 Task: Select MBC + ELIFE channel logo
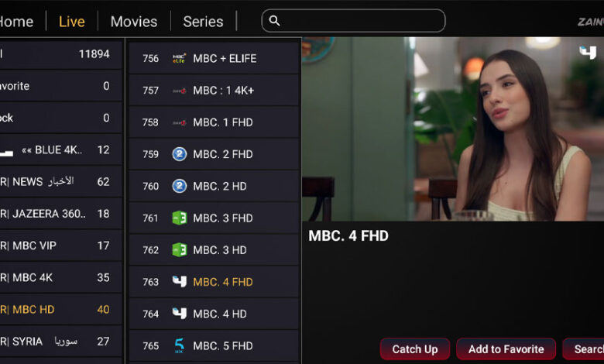(179, 59)
